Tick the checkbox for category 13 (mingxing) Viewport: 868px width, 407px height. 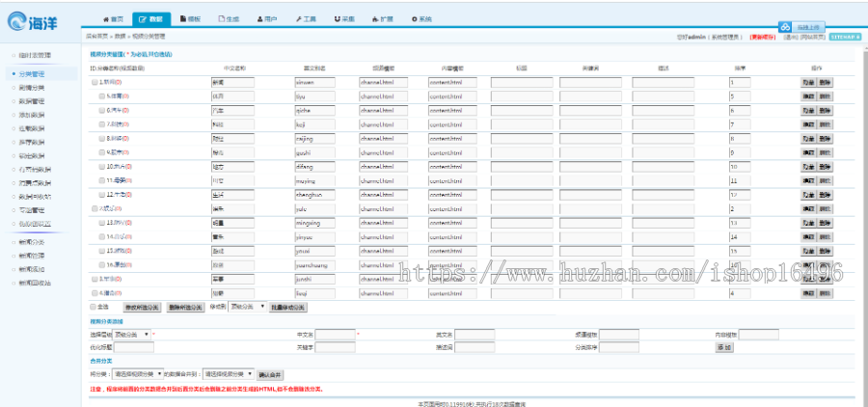click(102, 223)
